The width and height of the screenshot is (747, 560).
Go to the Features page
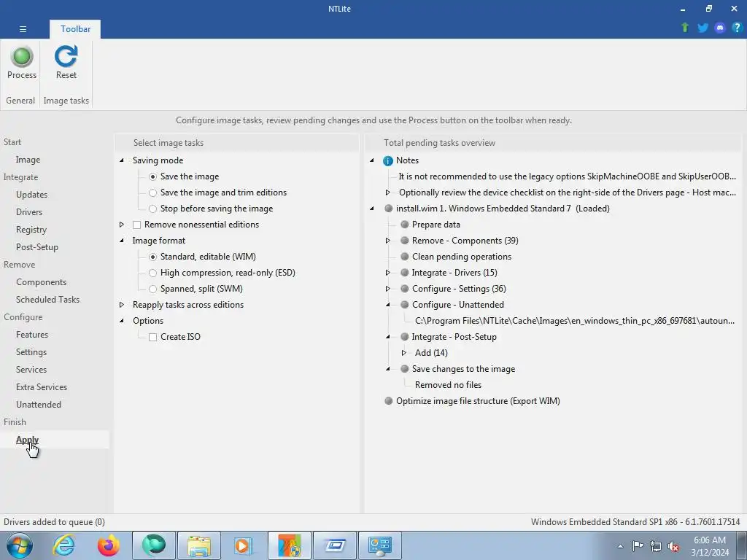click(32, 334)
